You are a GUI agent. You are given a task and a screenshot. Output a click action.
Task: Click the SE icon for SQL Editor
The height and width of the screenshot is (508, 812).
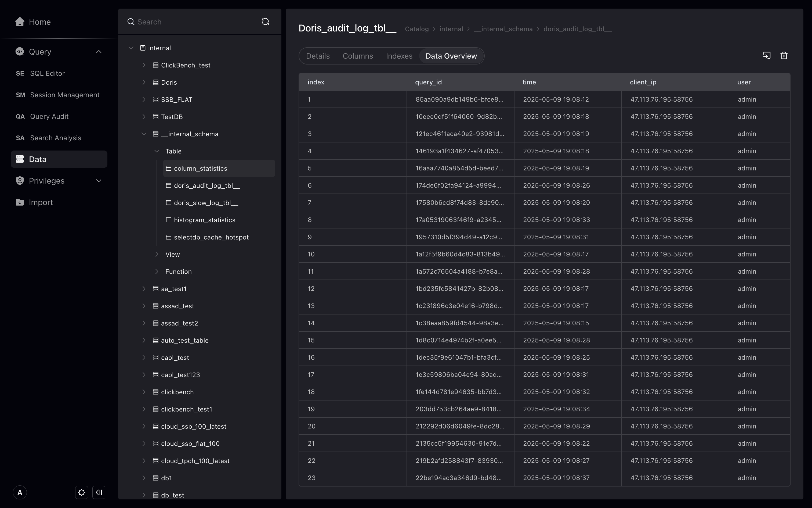20,73
